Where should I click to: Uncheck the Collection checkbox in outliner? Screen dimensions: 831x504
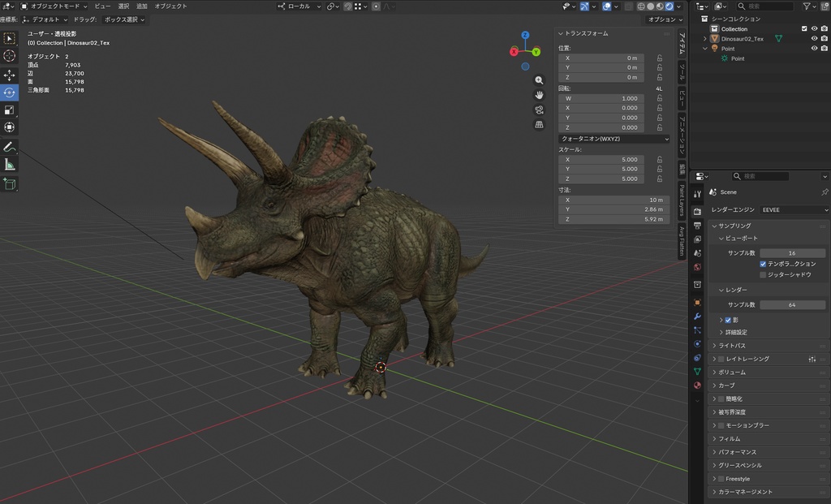pos(806,28)
